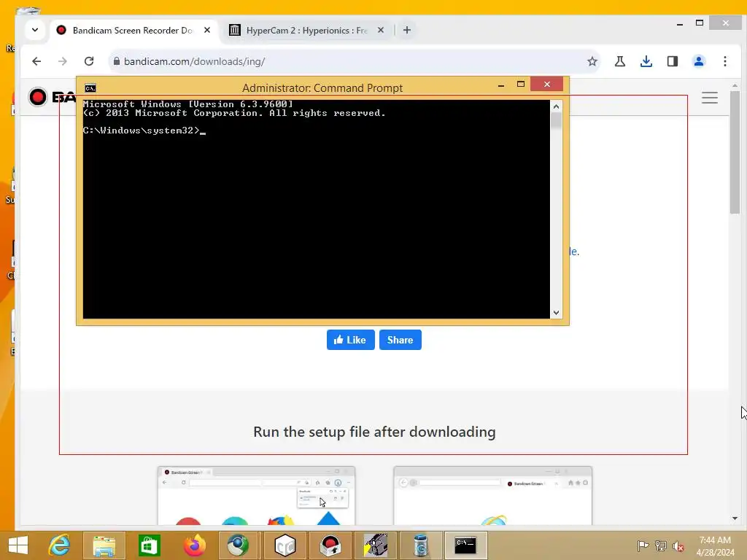
Task: Bookmark this page with the star icon
Action: [592, 61]
